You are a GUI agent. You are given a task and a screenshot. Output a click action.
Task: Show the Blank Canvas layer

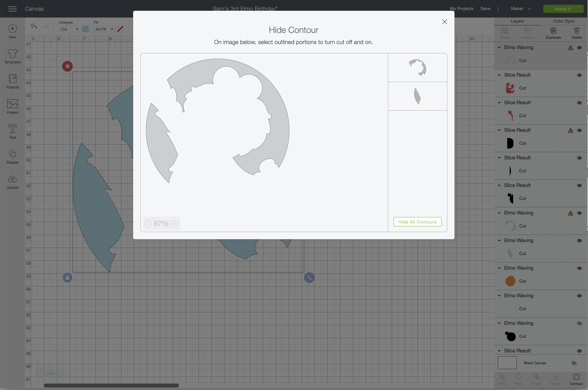(574, 363)
